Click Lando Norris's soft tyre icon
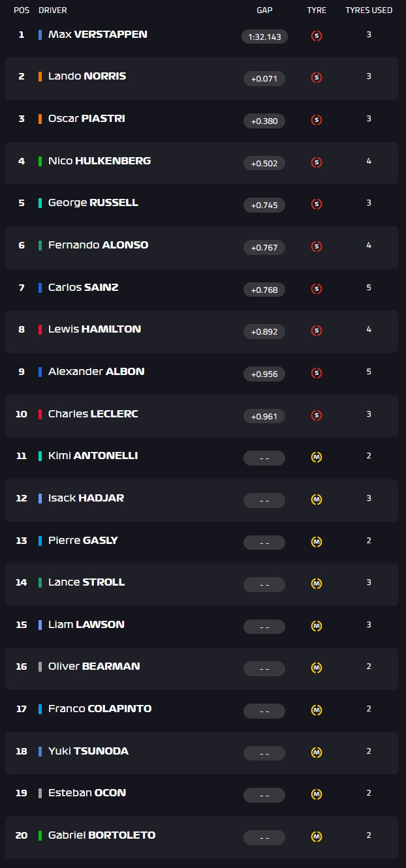Screen dimensions: 406x868 pyautogui.click(x=317, y=78)
